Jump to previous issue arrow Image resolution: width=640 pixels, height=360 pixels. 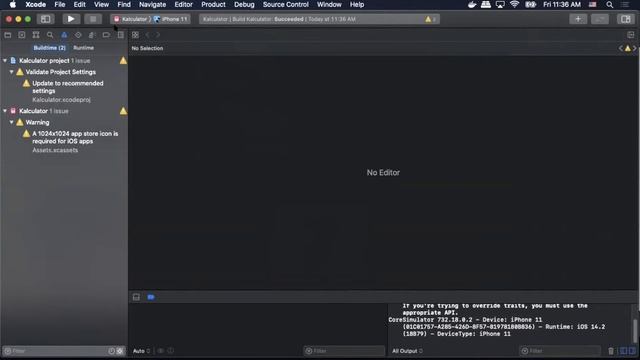[621, 48]
